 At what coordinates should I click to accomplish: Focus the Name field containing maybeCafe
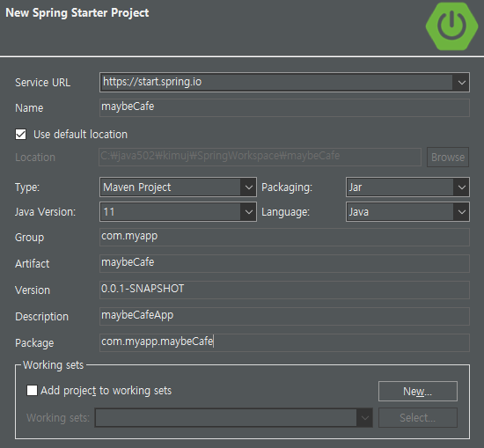click(284, 107)
